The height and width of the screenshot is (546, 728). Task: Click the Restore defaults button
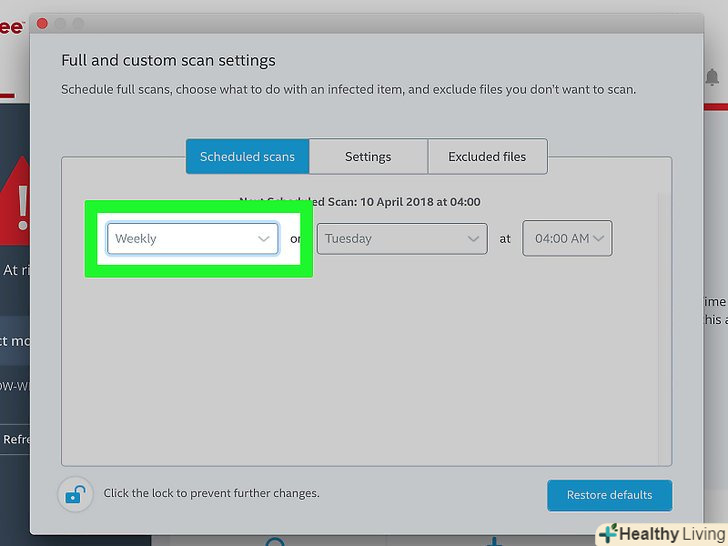pos(609,495)
